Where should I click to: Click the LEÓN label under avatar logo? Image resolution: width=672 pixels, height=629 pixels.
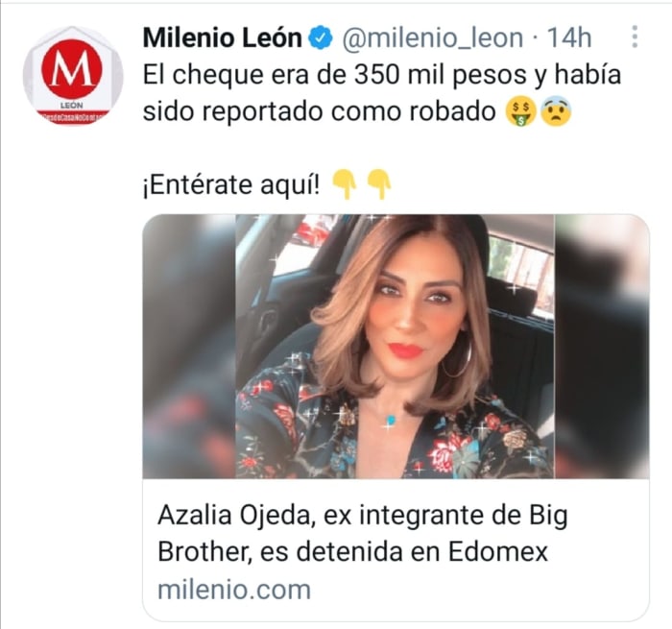point(72,105)
